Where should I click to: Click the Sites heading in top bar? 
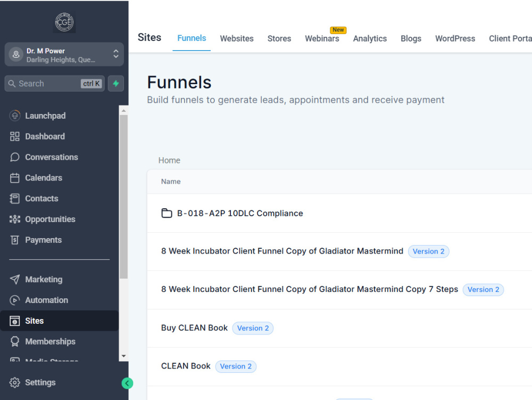coord(149,37)
